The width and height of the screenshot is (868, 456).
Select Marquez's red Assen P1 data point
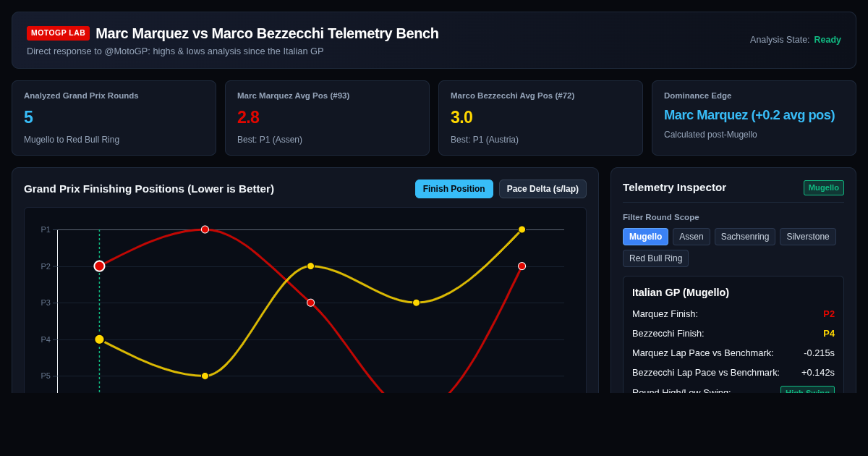[x=205, y=229]
